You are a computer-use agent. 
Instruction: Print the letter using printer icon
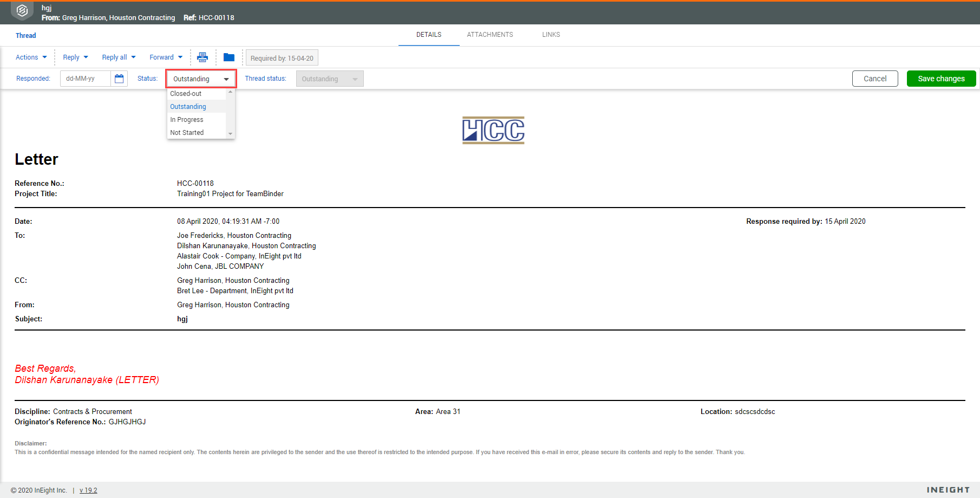pyautogui.click(x=202, y=57)
